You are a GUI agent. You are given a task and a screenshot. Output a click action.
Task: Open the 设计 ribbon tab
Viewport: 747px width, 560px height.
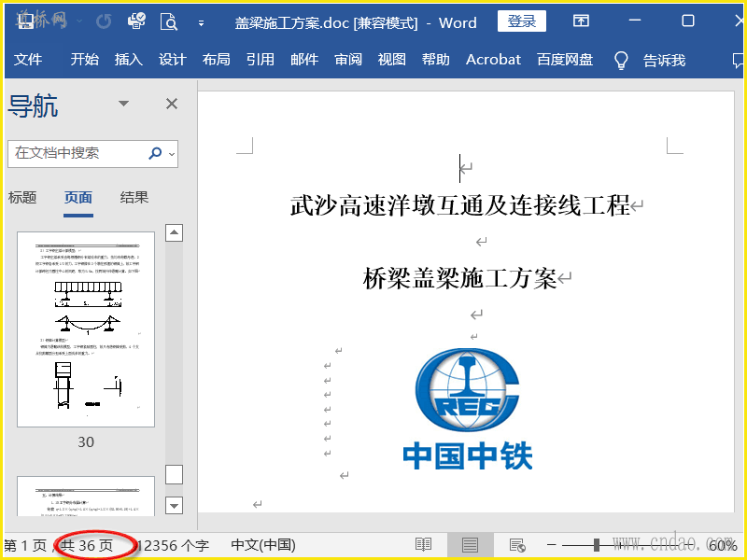pyautogui.click(x=173, y=60)
